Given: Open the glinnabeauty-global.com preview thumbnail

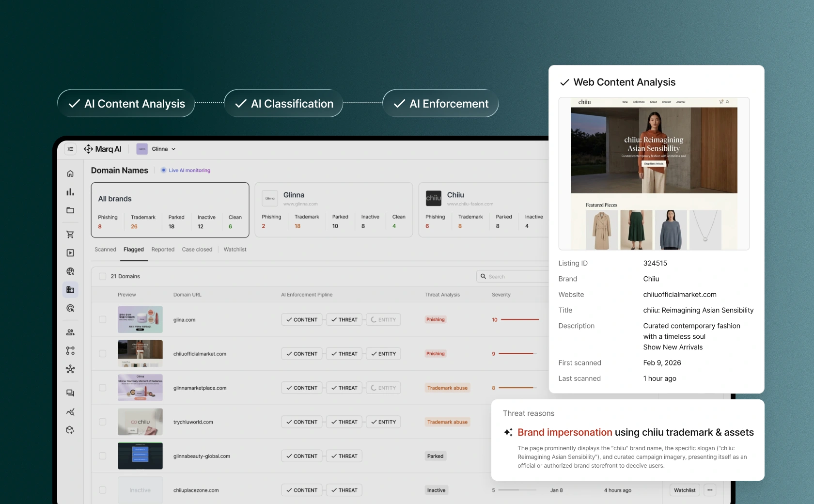Looking at the screenshot, I should 140,456.
